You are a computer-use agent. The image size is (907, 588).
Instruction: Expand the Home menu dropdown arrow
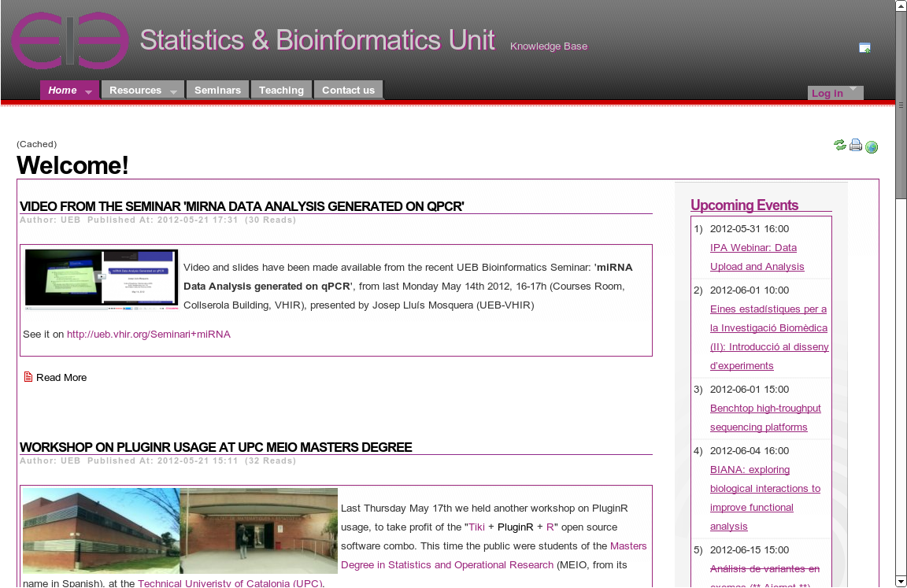[89, 92]
